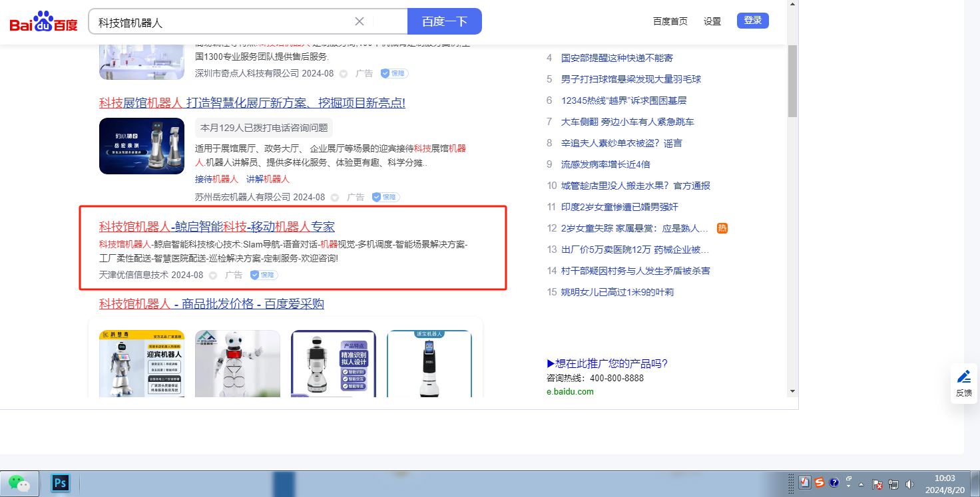The width and height of the screenshot is (980, 497).
Task: Open hot topic 印度2岁女童惨遭已婚男强奸
Action: (620, 207)
